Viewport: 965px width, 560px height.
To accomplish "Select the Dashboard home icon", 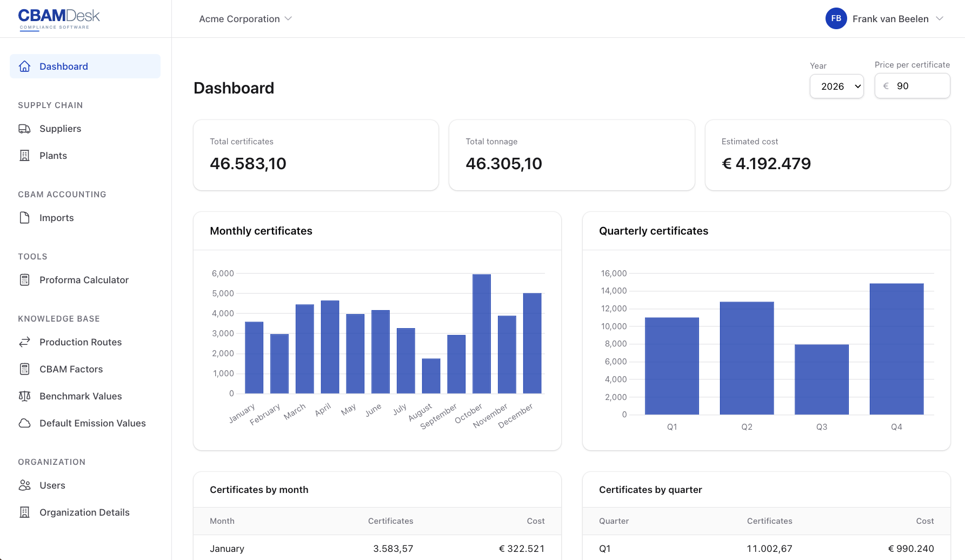I will click(x=25, y=66).
